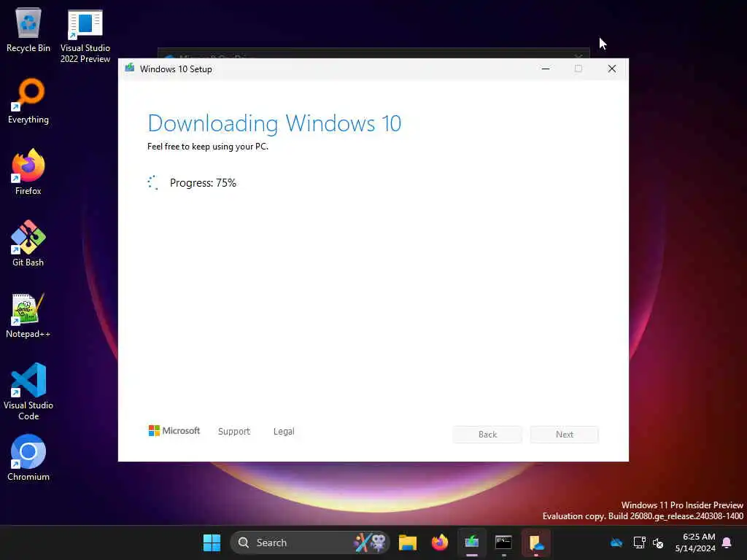
Task: Launch Notepad++ from the desktop
Action: click(x=28, y=315)
